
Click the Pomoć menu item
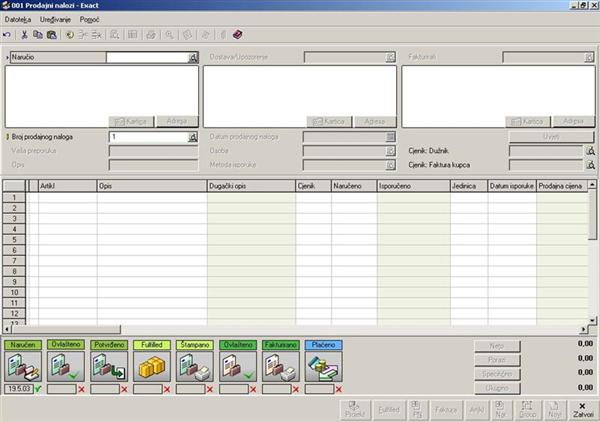click(89, 20)
